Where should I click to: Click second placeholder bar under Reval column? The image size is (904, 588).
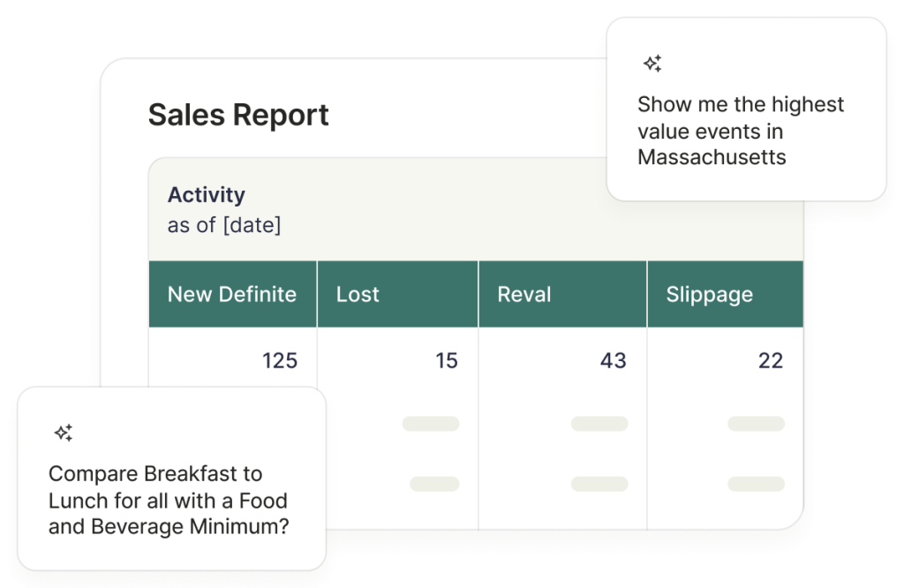click(x=599, y=484)
